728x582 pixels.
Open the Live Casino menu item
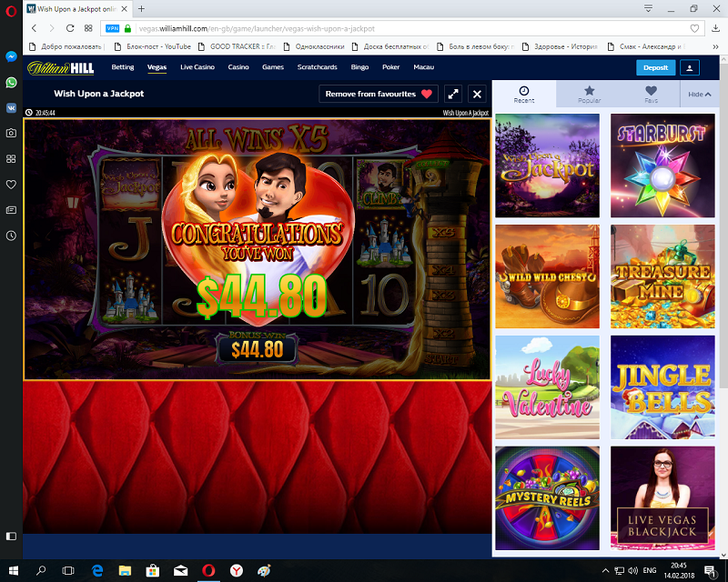coord(197,67)
